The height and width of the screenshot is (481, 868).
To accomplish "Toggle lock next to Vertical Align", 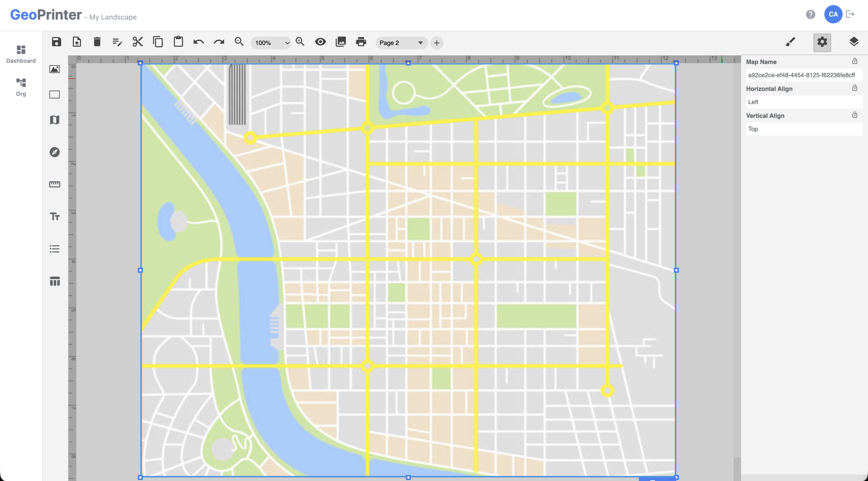I will (855, 115).
